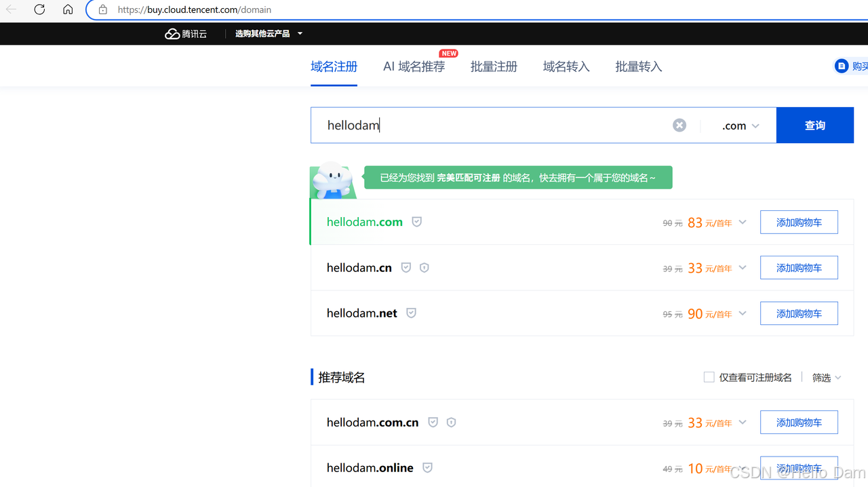This screenshot has height=487, width=868.
Task: Click the info icon beside hellodam.cn
Action: (x=424, y=267)
